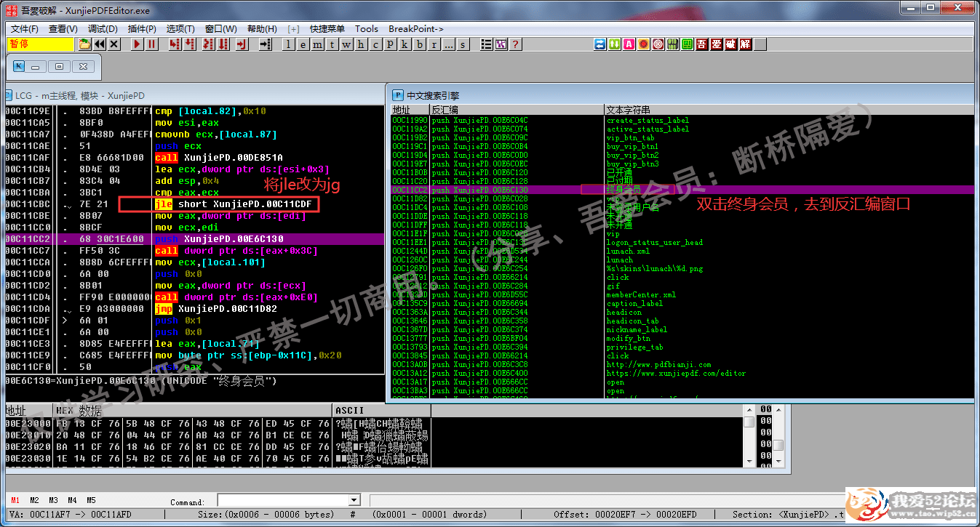Click the Appearance options purple icon
This screenshot has height=527, width=980.
pos(501,44)
